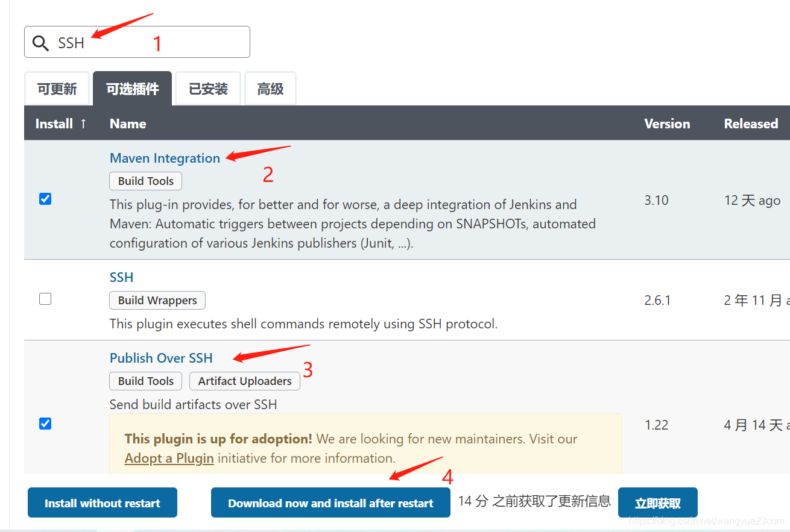This screenshot has width=790, height=532.
Task: Uncheck the Maven Integration install checkbox
Action: (45, 199)
